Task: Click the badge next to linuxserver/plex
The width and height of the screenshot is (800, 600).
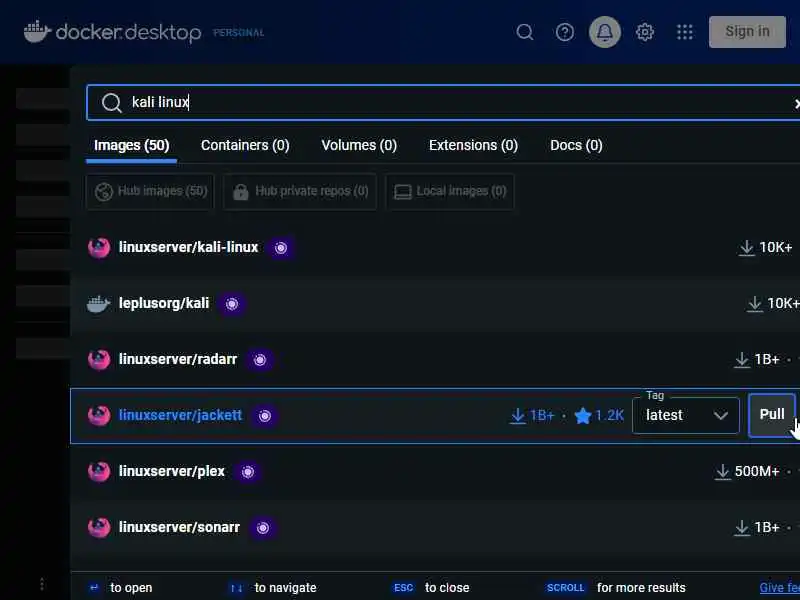Action: pos(247,472)
